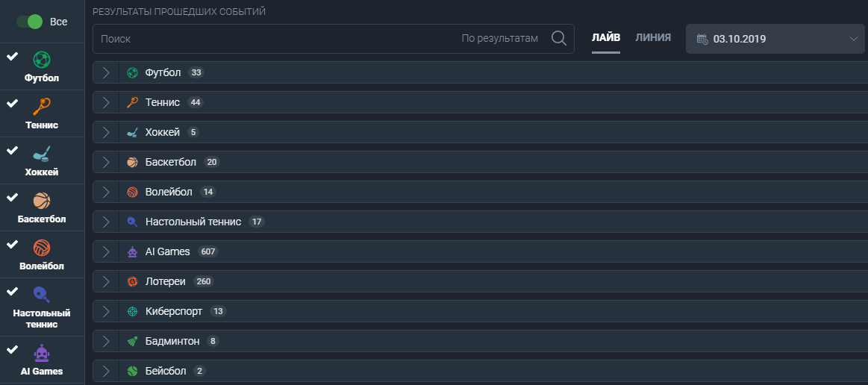Click the Лотереи row lottery icon

pyautogui.click(x=132, y=281)
